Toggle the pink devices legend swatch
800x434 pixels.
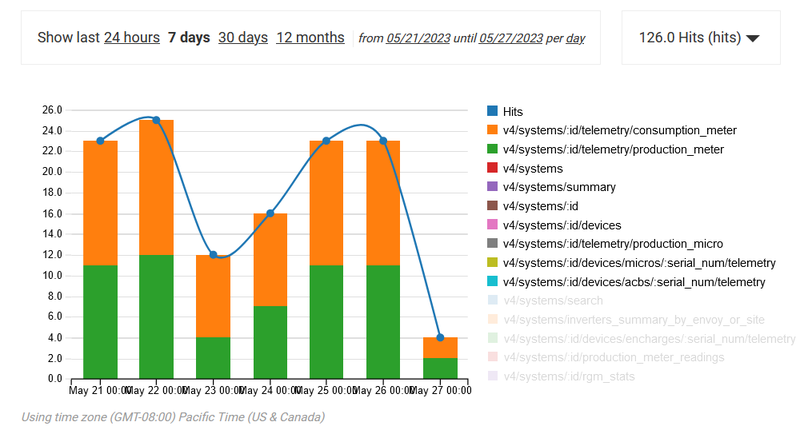pos(492,226)
